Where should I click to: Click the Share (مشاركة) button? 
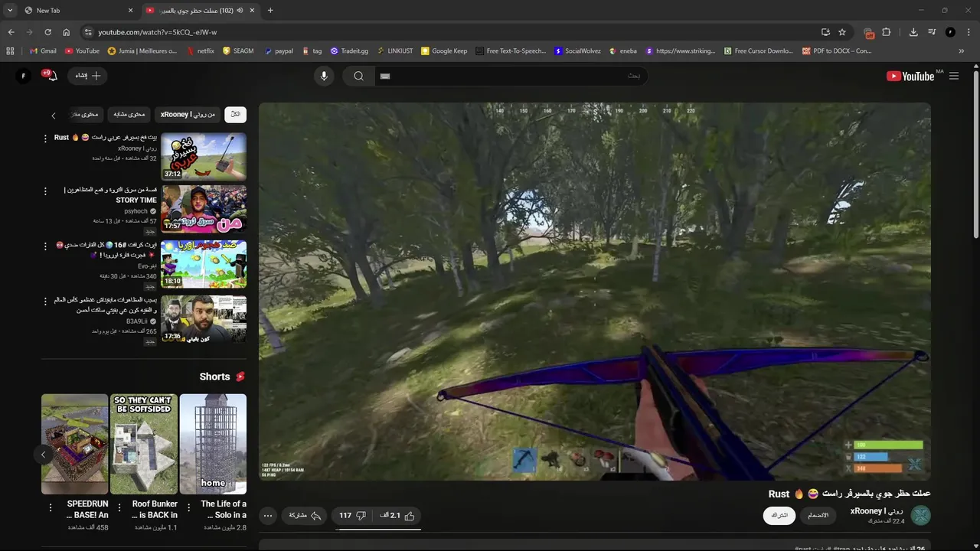(x=304, y=516)
